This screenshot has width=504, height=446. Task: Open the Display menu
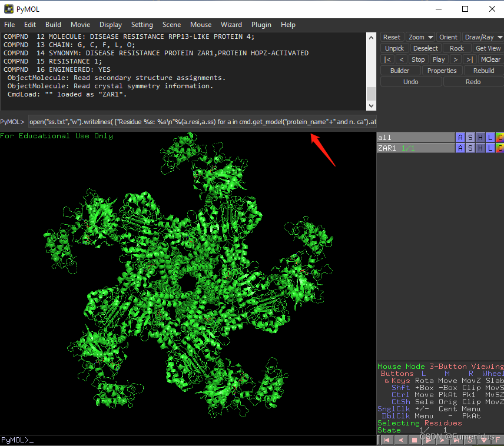pos(111,25)
